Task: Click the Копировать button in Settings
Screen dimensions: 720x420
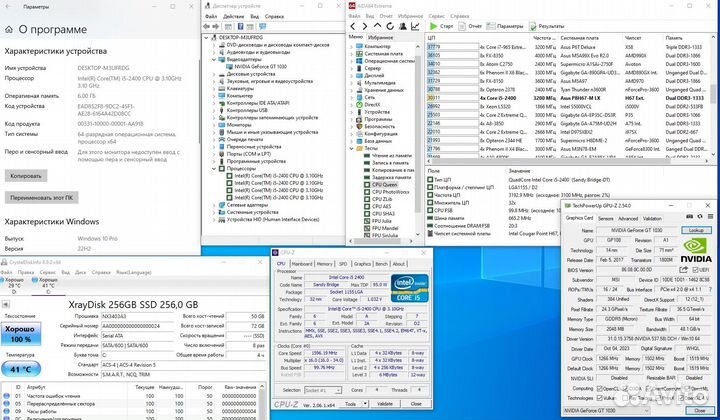Action: [26, 176]
